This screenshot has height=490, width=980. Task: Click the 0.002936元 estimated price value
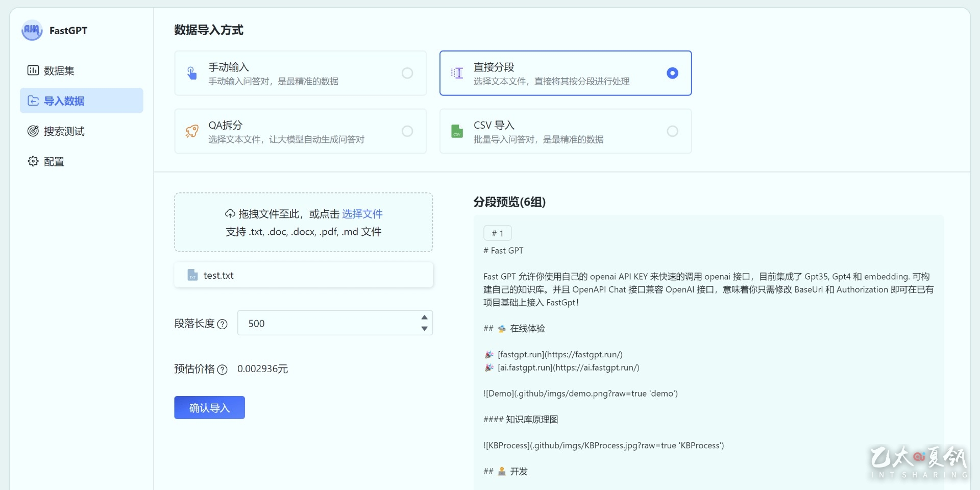click(x=262, y=369)
